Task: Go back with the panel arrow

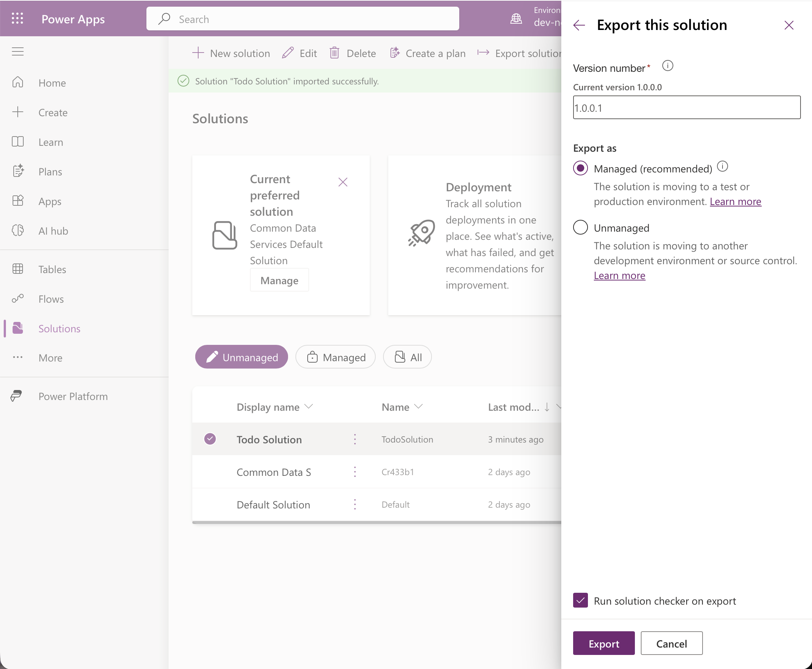Action: coord(579,26)
